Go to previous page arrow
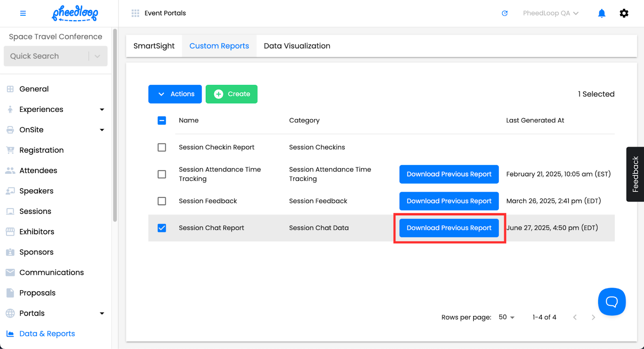The height and width of the screenshot is (349, 644). 575,317
